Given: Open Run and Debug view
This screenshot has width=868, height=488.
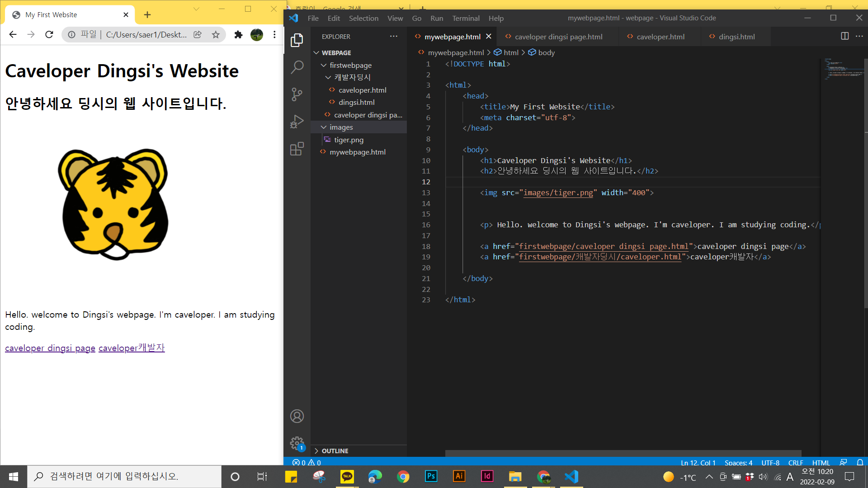Looking at the screenshot, I should (297, 122).
